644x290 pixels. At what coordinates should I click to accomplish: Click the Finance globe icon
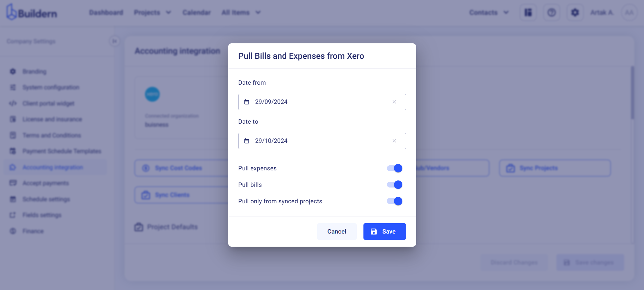[13, 231]
